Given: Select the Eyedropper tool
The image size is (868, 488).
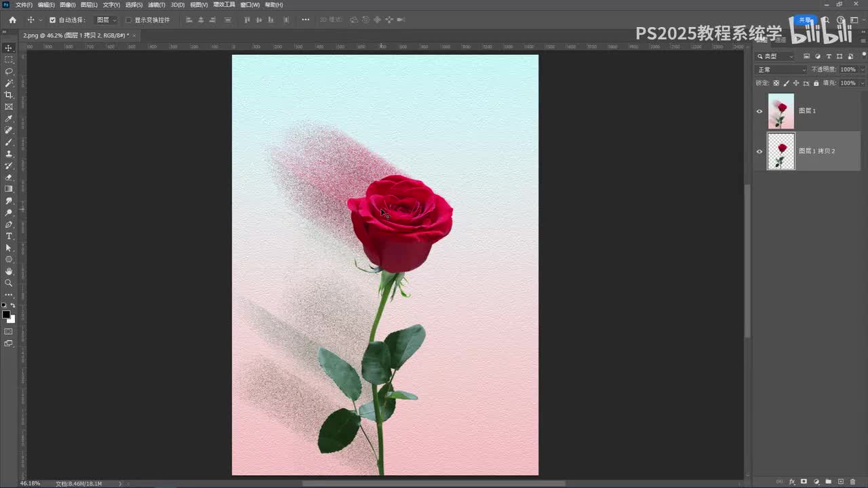Looking at the screenshot, I should point(9,119).
